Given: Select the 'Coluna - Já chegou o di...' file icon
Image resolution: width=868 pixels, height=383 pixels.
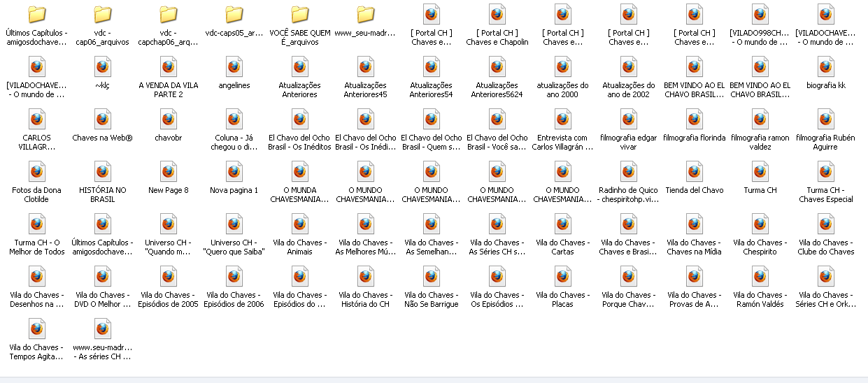Looking at the screenshot, I should coord(234,120).
